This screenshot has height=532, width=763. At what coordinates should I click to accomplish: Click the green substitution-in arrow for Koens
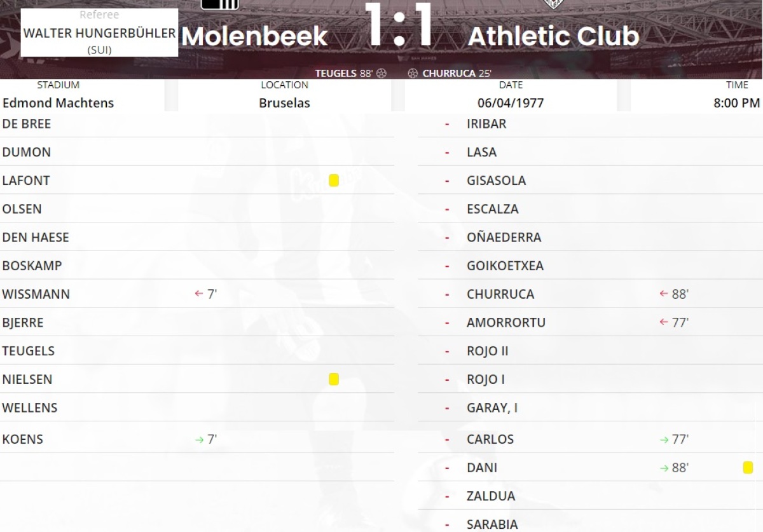[x=199, y=439]
